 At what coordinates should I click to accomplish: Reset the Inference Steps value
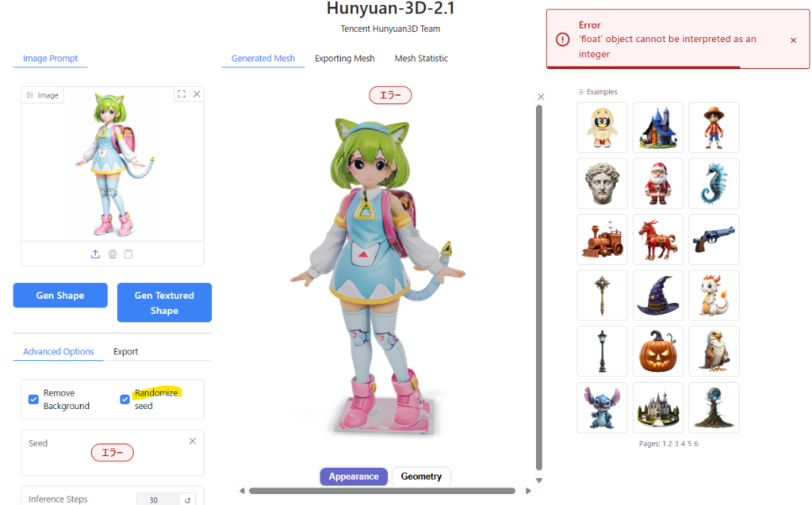pos(188,499)
